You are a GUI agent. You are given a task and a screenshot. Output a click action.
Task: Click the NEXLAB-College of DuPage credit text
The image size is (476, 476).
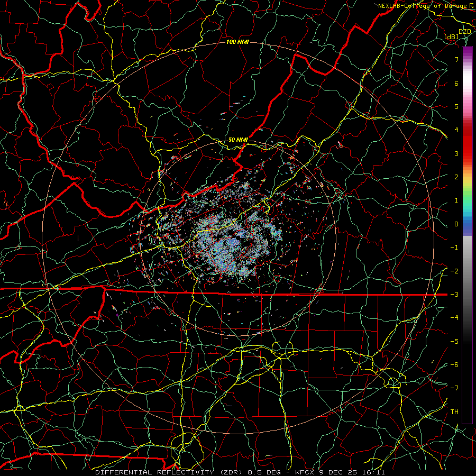(423, 6)
